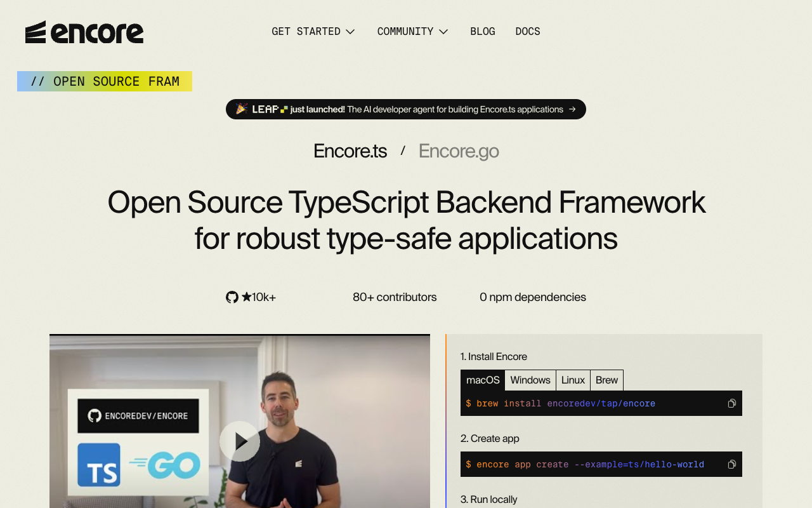Click the Open Source Fram tag
The height and width of the screenshot is (508, 812).
click(105, 81)
